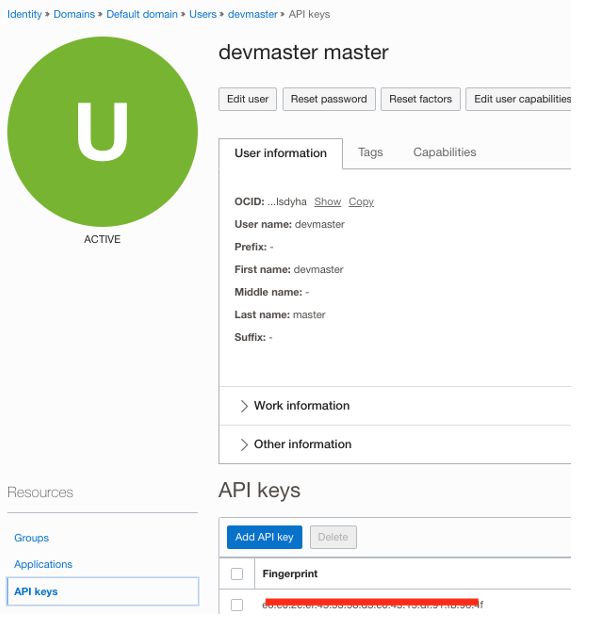
Task: Click the Resources heading
Action: 40,493
